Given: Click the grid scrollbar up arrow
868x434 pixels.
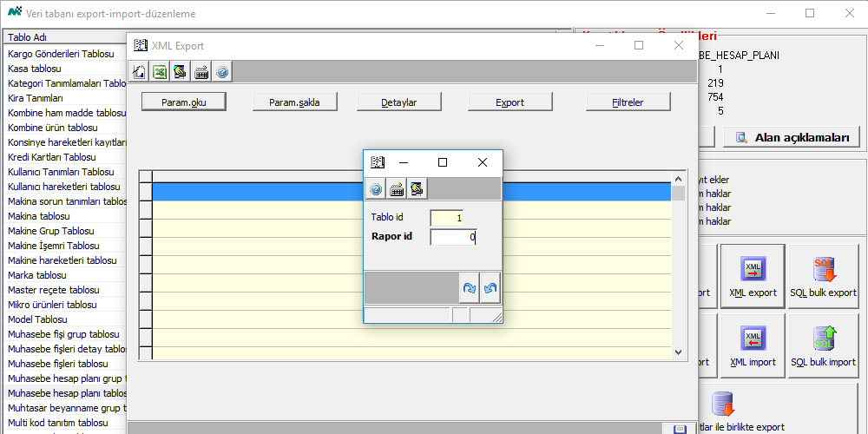Looking at the screenshot, I should (x=678, y=178).
